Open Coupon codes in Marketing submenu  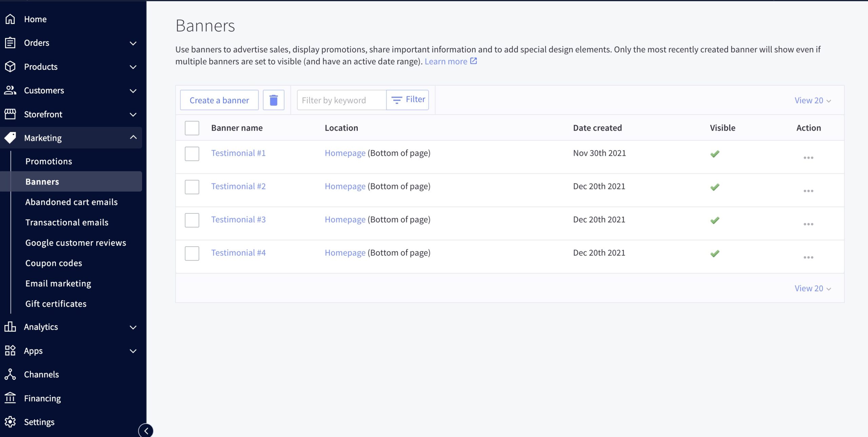[x=54, y=263]
